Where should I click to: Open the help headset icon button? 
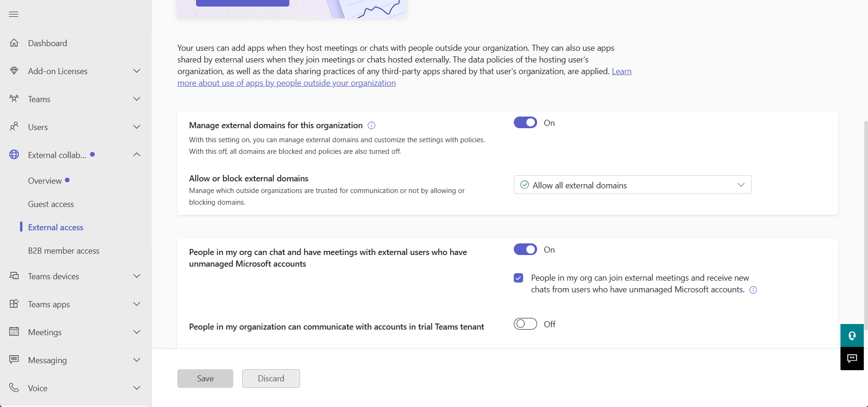pos(852,336)
